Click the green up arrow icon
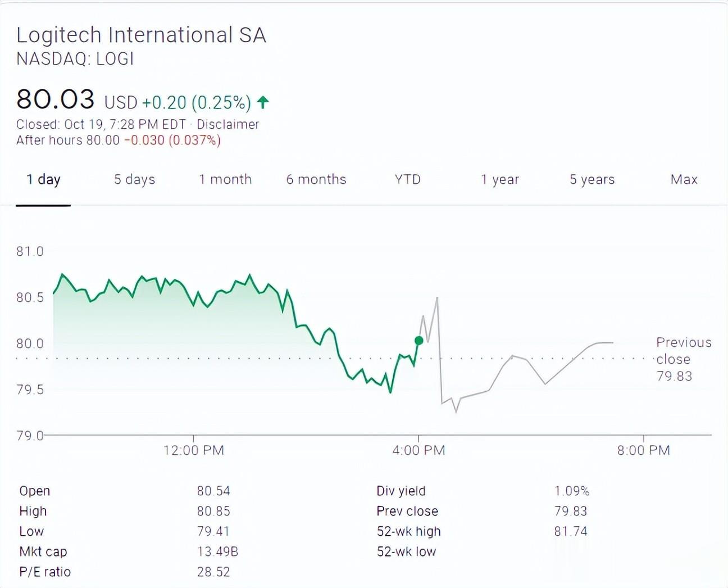Screen dimensions: 728x588 pyautogui.click(x=263, y=102)
